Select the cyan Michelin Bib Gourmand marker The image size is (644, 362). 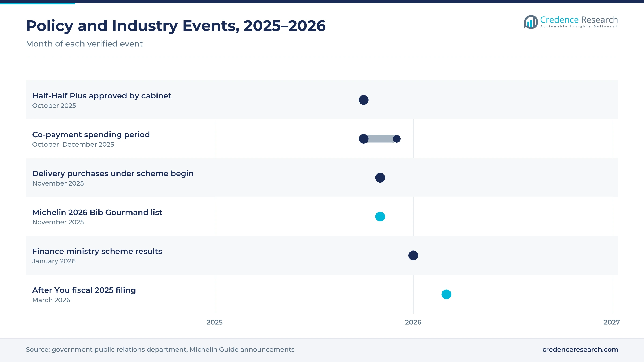380,217
